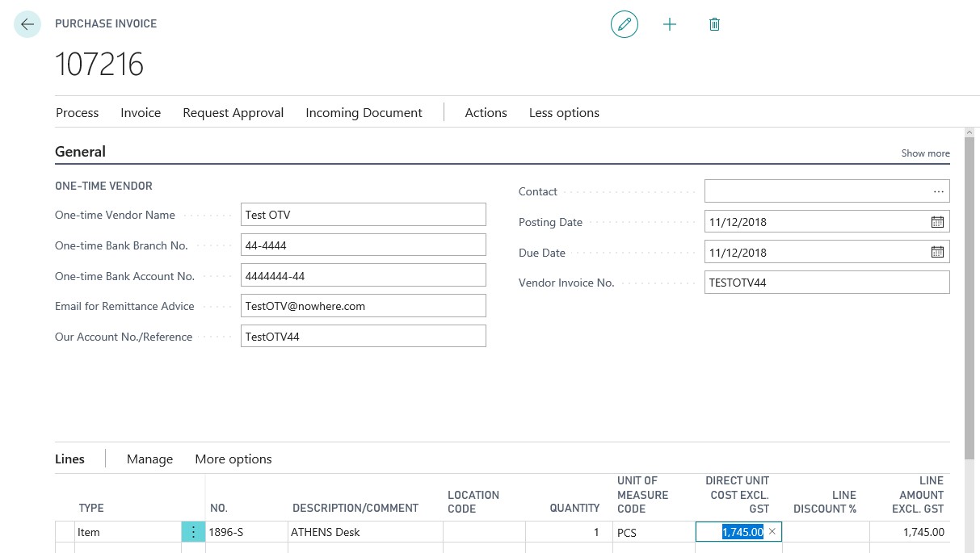Click the trash icon to delete invoice
This screenshot has height=553, width=980.
click(x=714, y=24)
